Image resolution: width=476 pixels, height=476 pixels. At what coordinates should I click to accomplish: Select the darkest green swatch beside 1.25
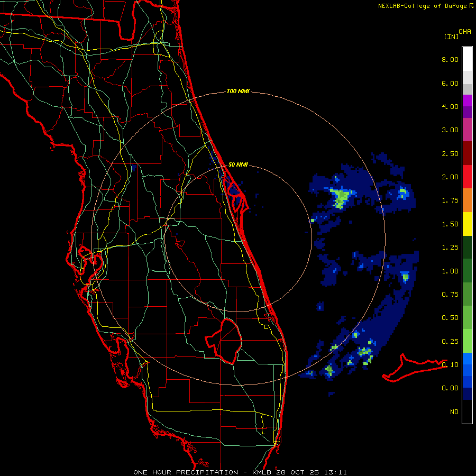click(467, 247)
